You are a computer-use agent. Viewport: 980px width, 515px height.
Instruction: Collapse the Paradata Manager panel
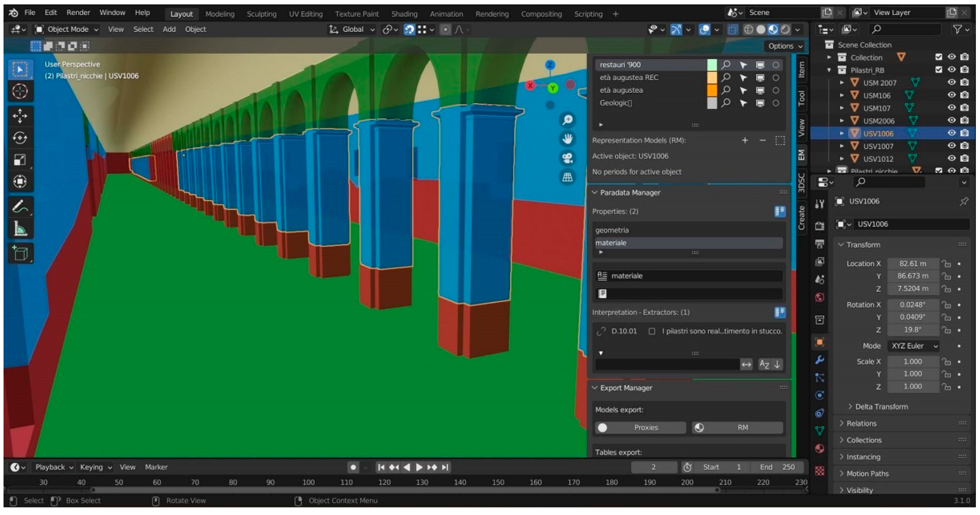click(x=630, y=193)
